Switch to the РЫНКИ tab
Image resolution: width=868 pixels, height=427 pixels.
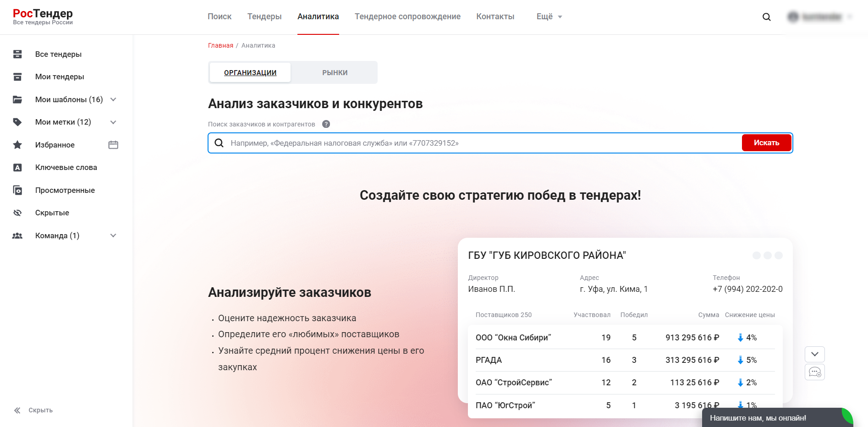335,72
